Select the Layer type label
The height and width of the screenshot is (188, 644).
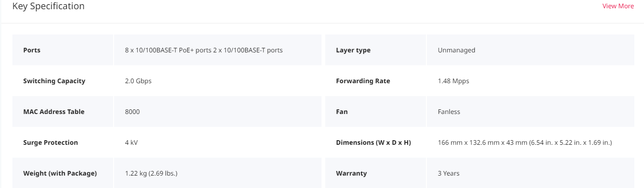pos(353,50)
